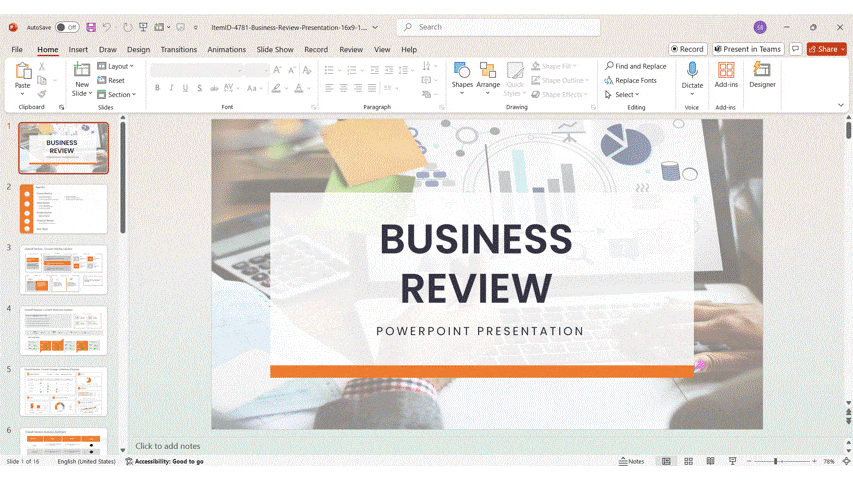Switch to Slide Sorter view icon

click(688, 461)
